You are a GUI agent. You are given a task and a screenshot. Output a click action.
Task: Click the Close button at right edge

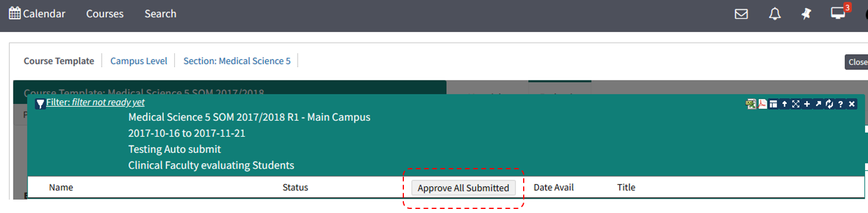tap(857, 62)
